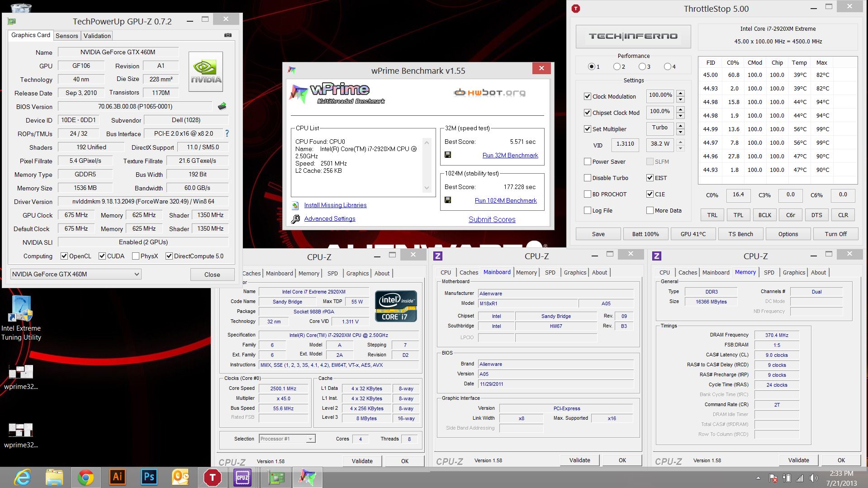Click the TechInferno logo in ThrottleStop
Viewport: 868px width, 488px height.
[x=633, y=36]
